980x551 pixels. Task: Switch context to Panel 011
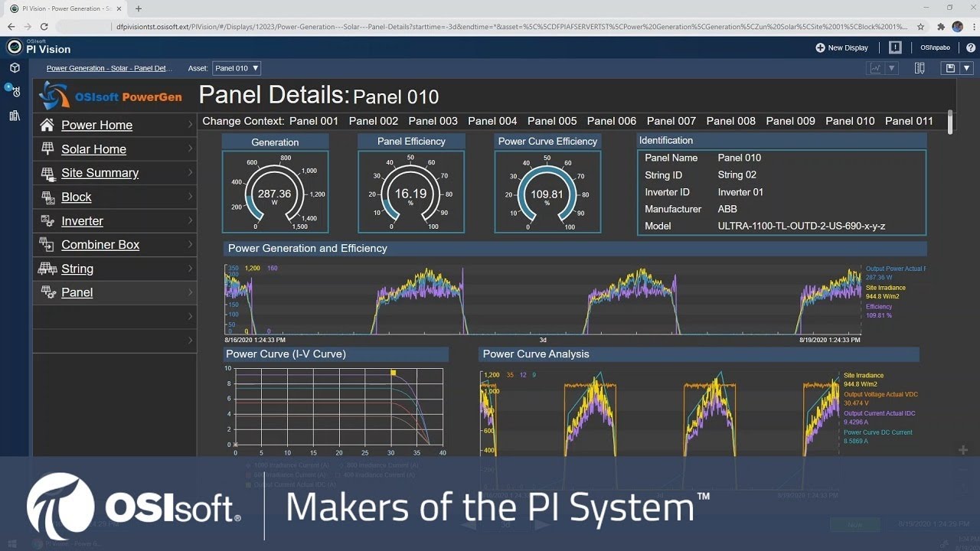pos(910,121)
